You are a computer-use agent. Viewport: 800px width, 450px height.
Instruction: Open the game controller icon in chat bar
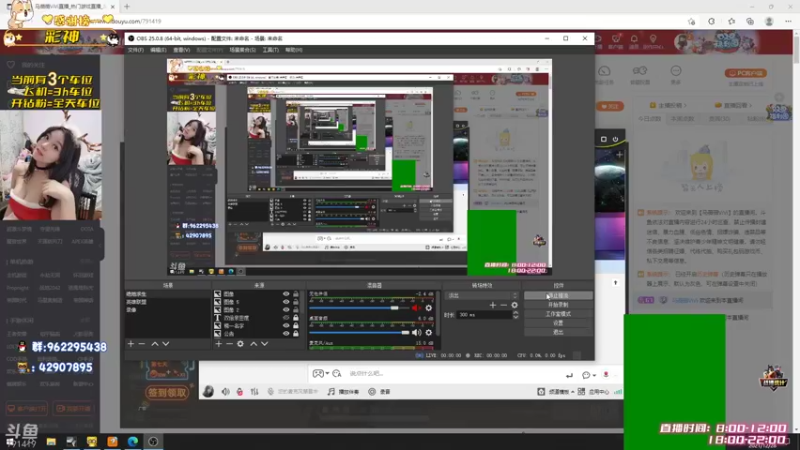click(x=318, y=373)
